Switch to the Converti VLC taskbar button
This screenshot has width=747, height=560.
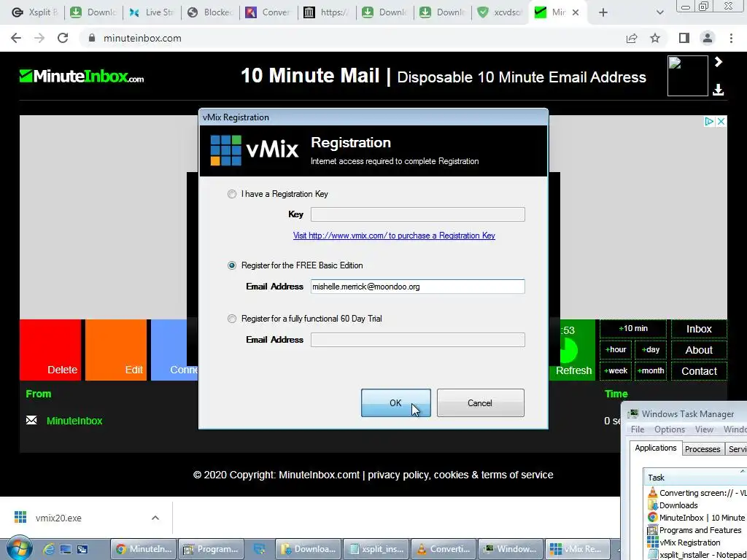pyautogui.click(x=444, y=549)
